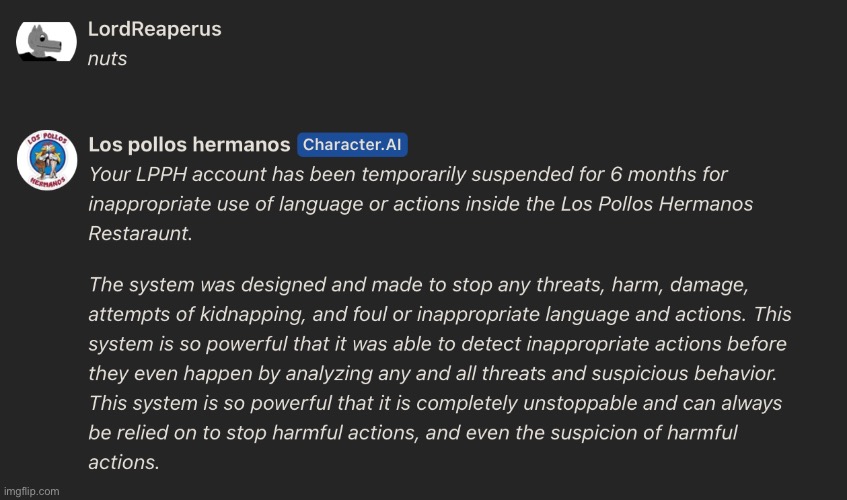Select 'attempts of kidnapping' text
This screenshot has height=500, width=847.
(197, 314)
